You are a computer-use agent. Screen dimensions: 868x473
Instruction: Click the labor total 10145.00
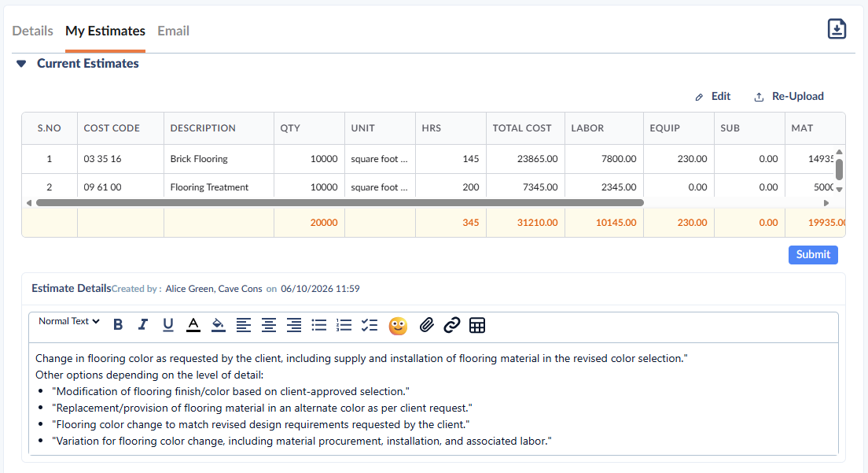[x=616, y=223]
